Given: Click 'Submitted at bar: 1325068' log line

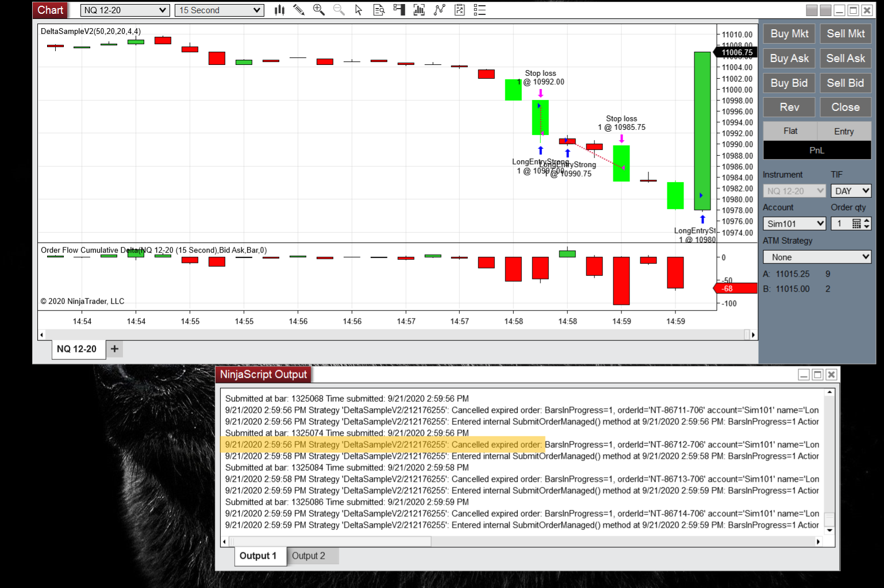Looking at the screenshot, I should [x=347, y=398].
